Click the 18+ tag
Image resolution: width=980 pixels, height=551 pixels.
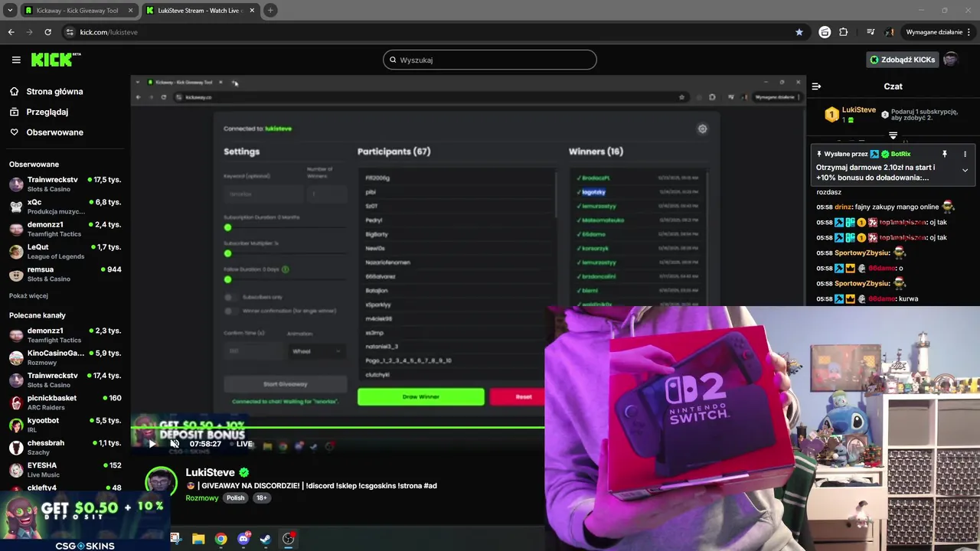[261, 497]
